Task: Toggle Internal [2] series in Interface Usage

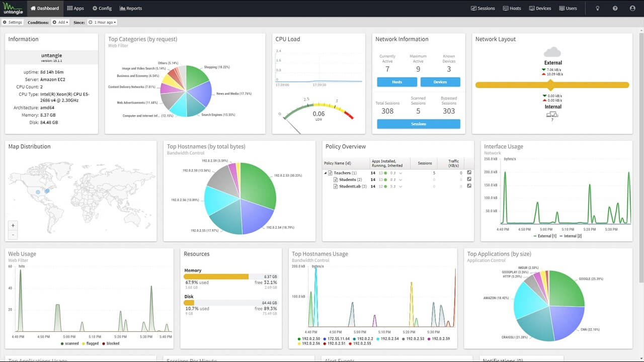Action: 571,236
